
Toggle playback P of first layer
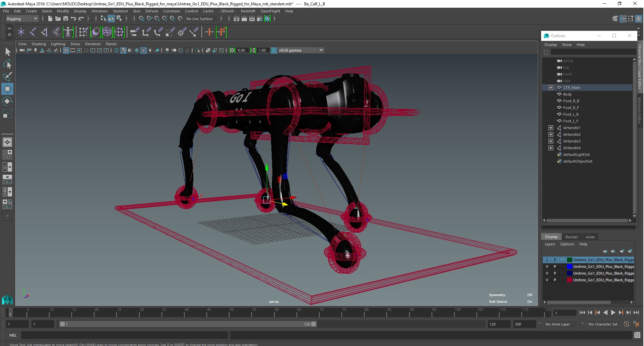[x=555, y=260]
